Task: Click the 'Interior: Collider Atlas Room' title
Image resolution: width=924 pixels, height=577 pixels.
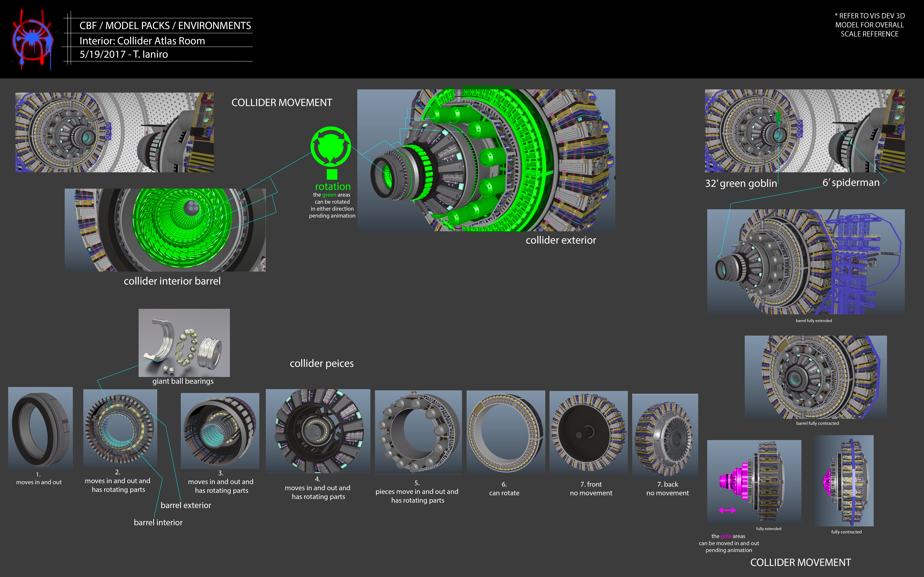Action: click(142, 40)
